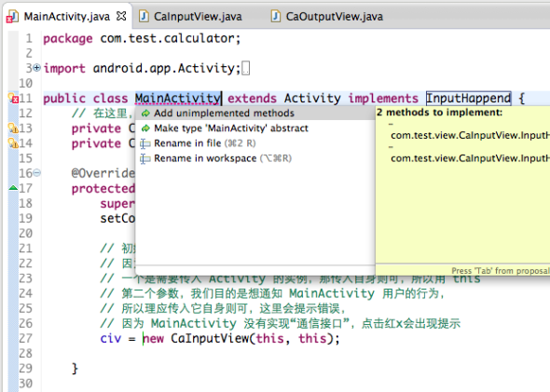Click the 'protected' keyword on line 17

point(103,188)
